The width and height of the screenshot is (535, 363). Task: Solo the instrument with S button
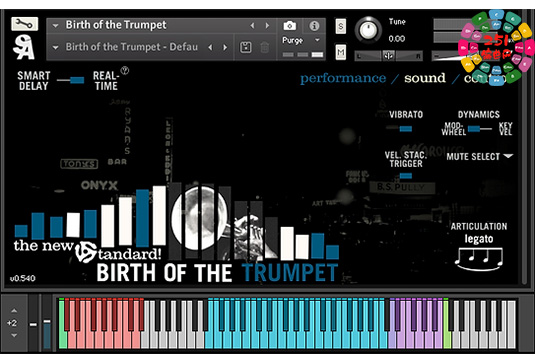coord(341,26)
